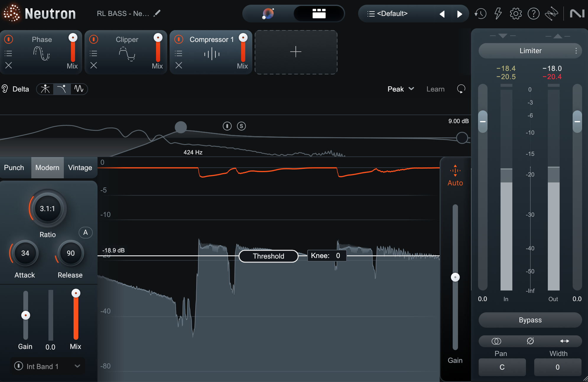Rename preset using the pencil edit icon
Viewport: 588px width, 382px height.
click(x=157, y=13)
